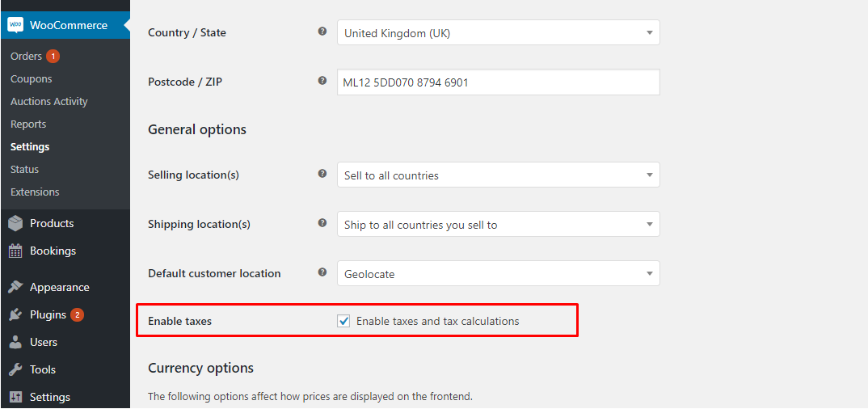The width and height of the screenshot is (868, 409).
Task: Open the Auctions Activity link
Action: click(x=48, y=102)
